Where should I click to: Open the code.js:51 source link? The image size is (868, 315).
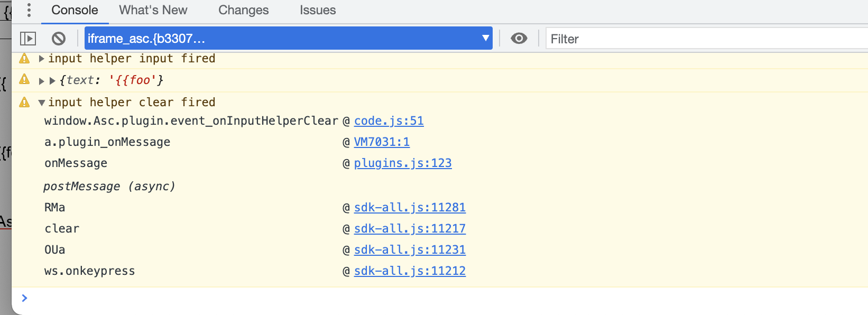click(x=389, y=121)
